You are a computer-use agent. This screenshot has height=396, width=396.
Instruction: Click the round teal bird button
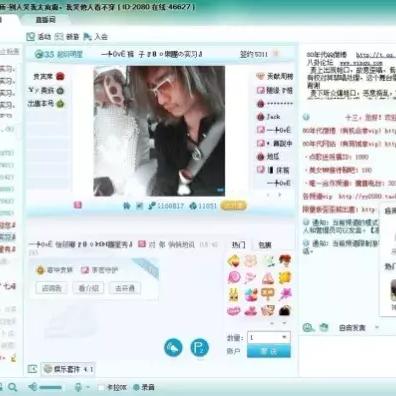tap(173, 347)
